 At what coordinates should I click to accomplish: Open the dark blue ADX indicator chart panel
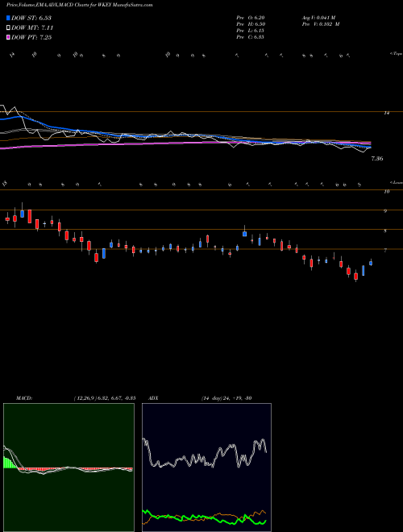point(206,468)
